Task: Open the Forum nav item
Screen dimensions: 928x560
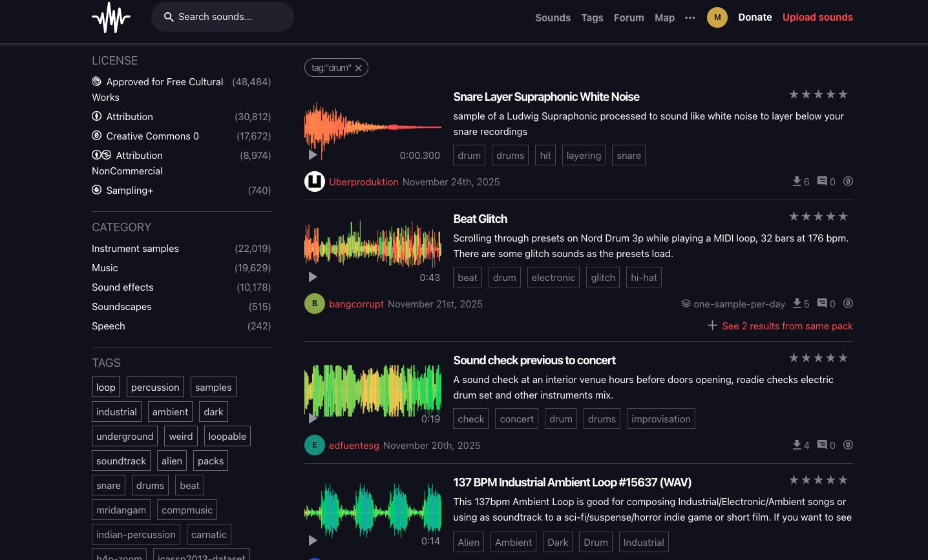Action: (x=628, y=17)
